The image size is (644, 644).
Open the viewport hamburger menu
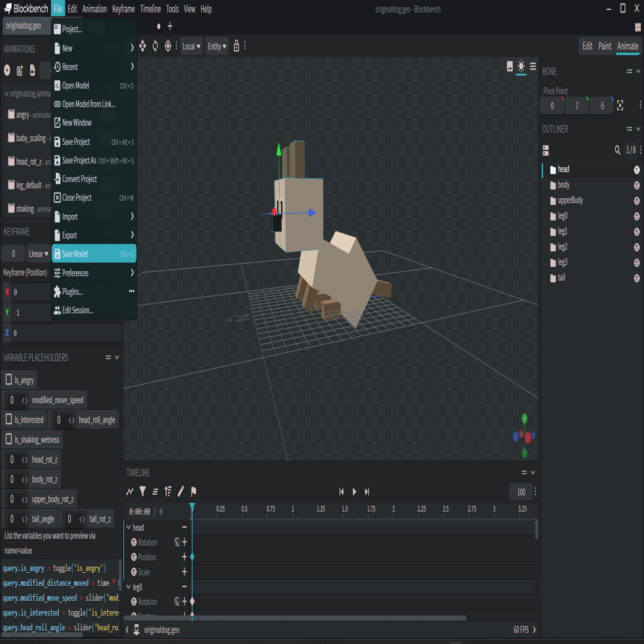pos(533,66)
